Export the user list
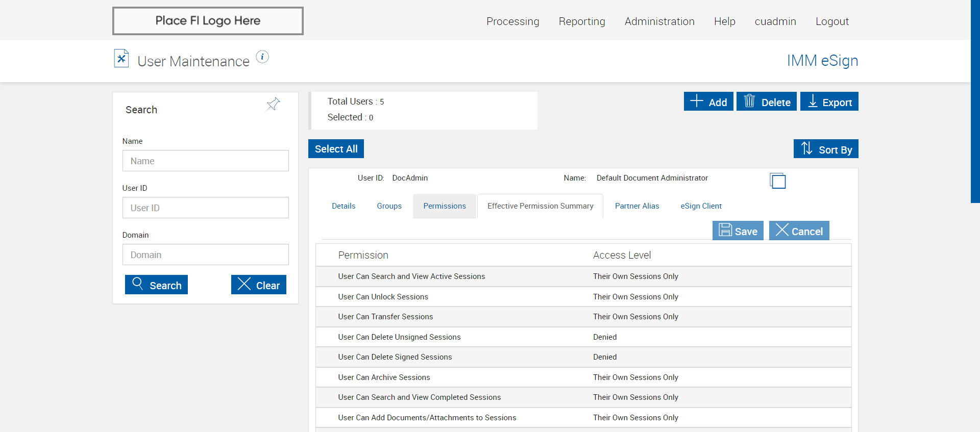This screenshot has height=432, width=980. [x=829, y=101]
